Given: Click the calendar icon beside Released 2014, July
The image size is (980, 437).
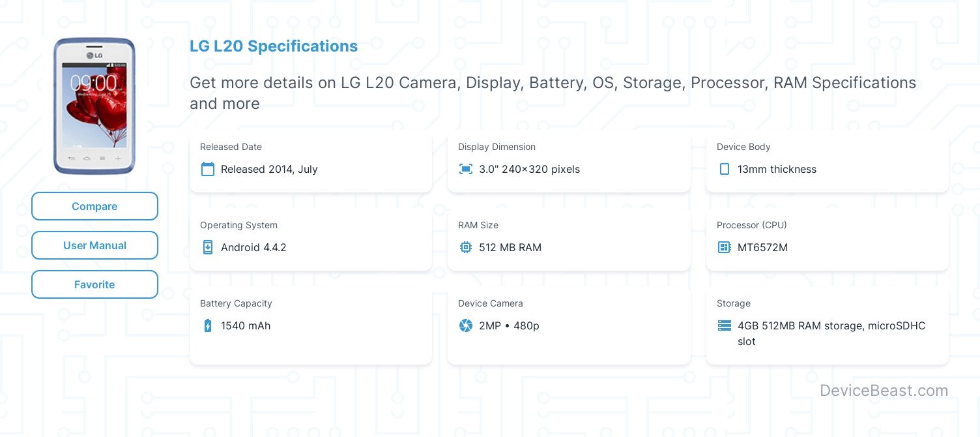Looking at the screenshot, I should tap(208, 170).
